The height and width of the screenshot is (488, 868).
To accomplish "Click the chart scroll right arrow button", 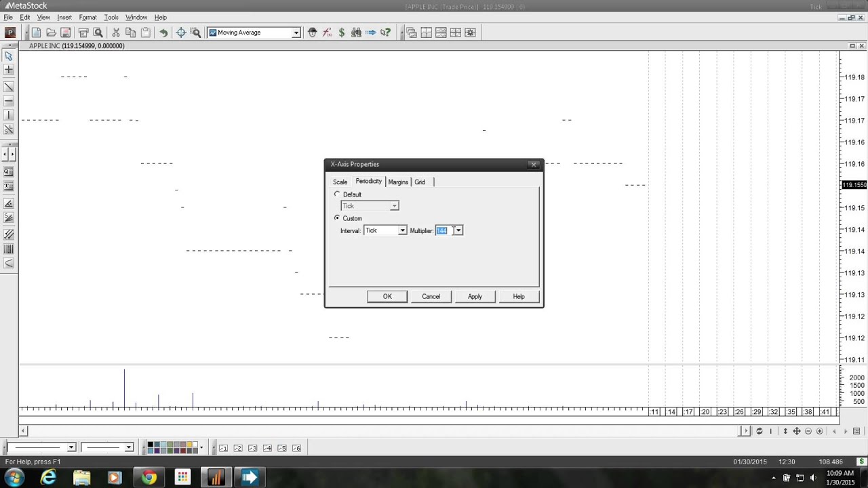I will click(x=745, y=431).
